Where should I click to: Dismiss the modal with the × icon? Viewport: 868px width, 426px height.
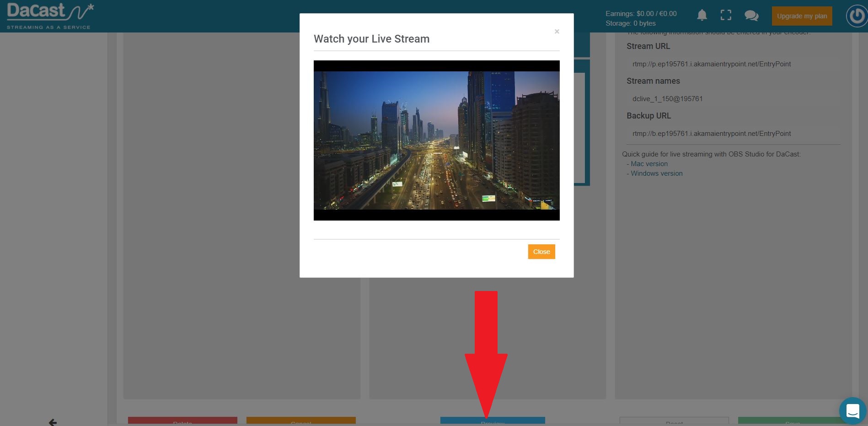click(x=557, y=32)
